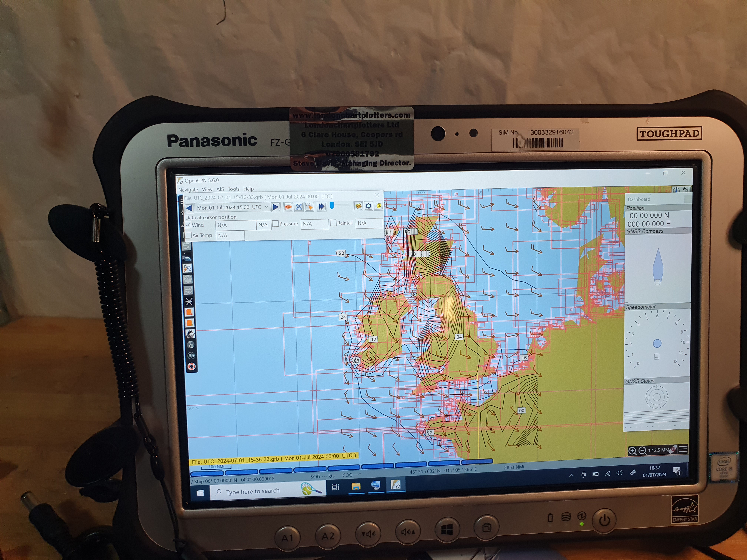Open the Watchdog husky icon
The height and width of the screenshot is (560, 747).
click(x=190, y=334)
